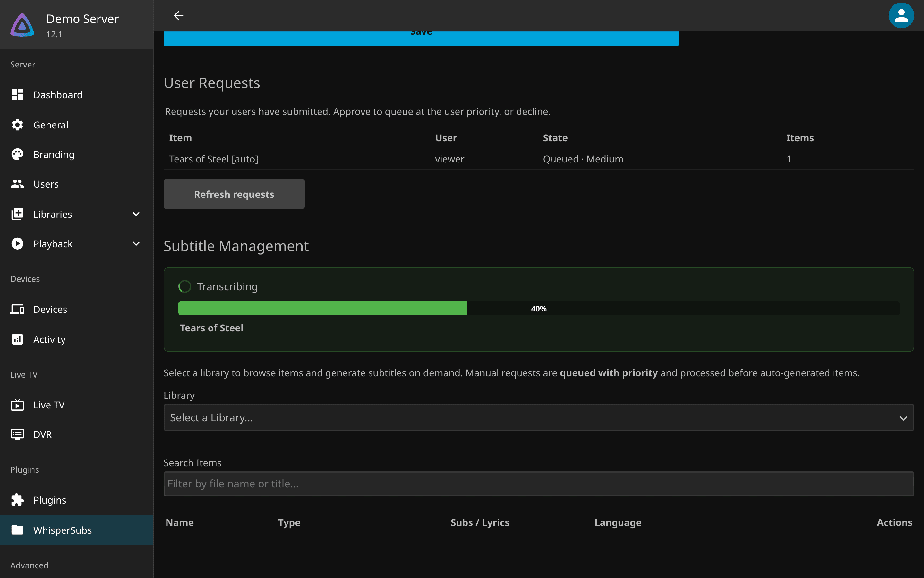The height and width of the screenshot is (578, 924).
Task: Click the items count 1 cell
Action: [x=789, y=159]
